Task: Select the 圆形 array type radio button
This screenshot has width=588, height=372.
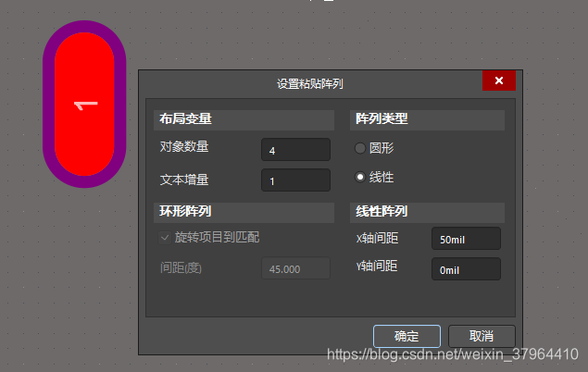Action: click(x=360, y=148)
